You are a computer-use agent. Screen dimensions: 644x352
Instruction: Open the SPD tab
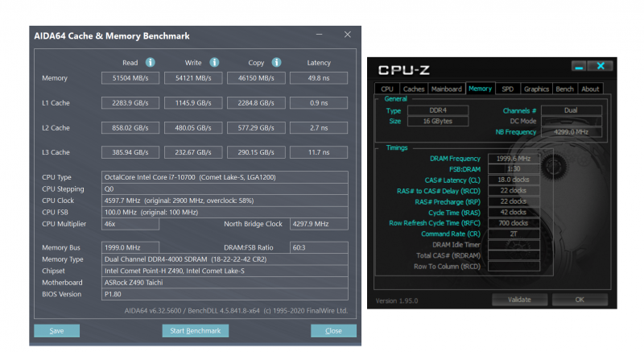507,89
